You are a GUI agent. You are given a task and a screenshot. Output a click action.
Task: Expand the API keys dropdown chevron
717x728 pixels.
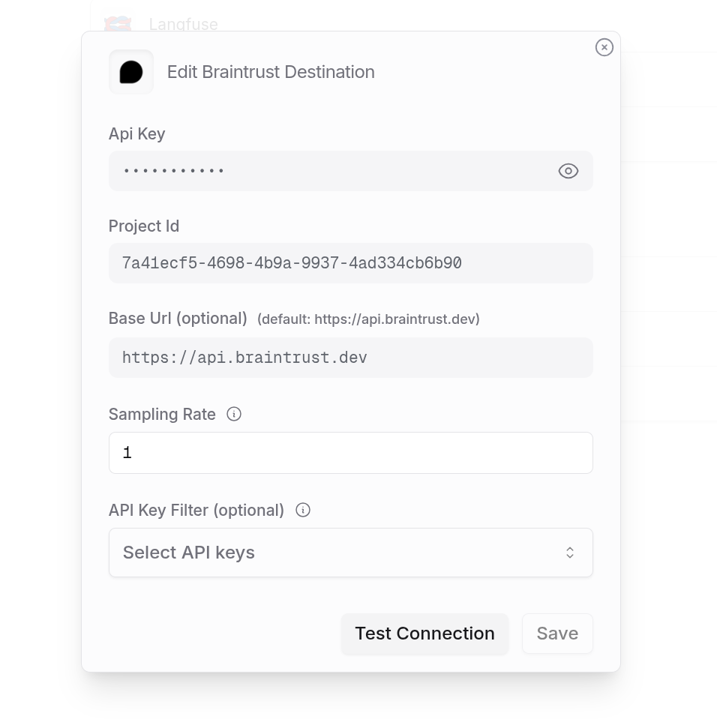(570, 553)
